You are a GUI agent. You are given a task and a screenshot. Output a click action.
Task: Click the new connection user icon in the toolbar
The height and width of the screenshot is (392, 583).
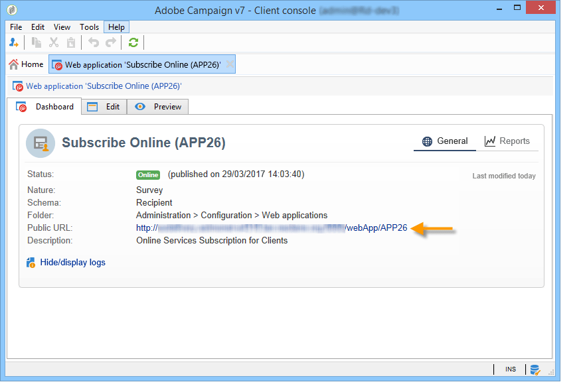(13, 42)
